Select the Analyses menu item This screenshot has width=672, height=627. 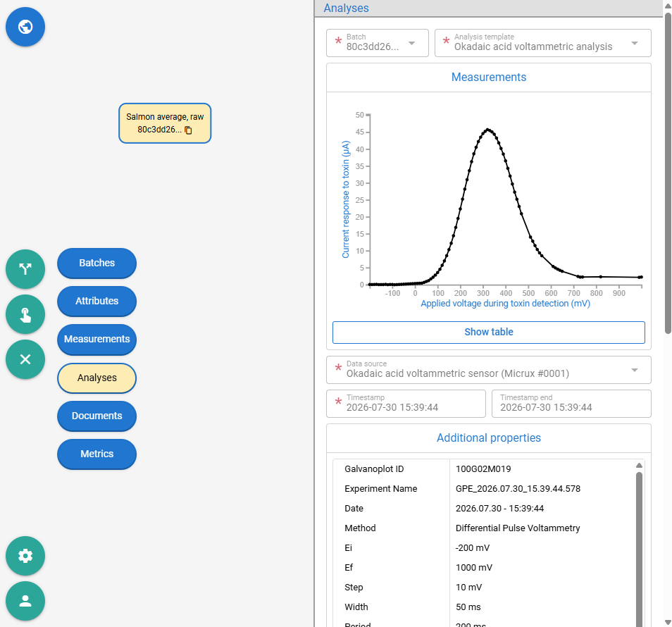tap(97, 378)
